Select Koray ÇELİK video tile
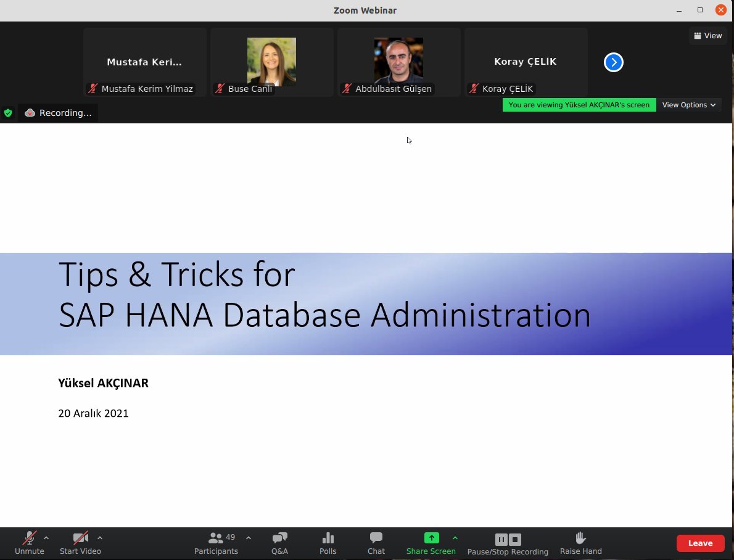The image size is (734, 560). [526, 62]
